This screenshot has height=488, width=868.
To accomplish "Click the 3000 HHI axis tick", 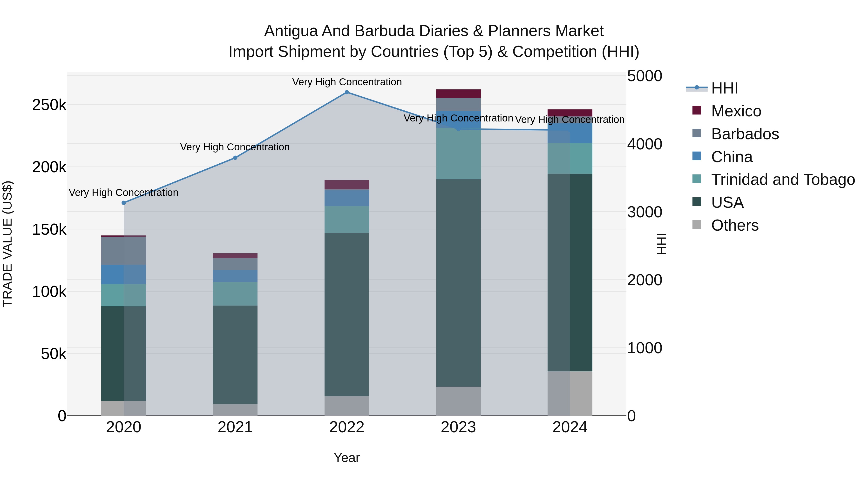I will [x=644, y=212].
